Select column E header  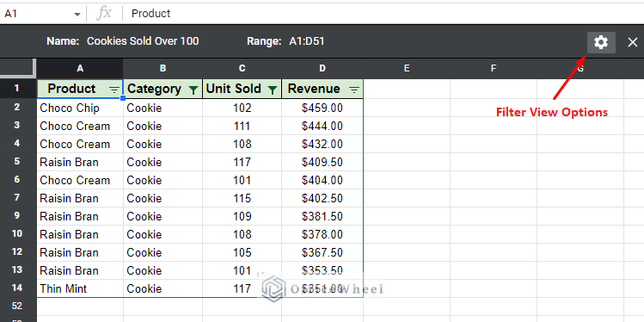coord(407,68)
